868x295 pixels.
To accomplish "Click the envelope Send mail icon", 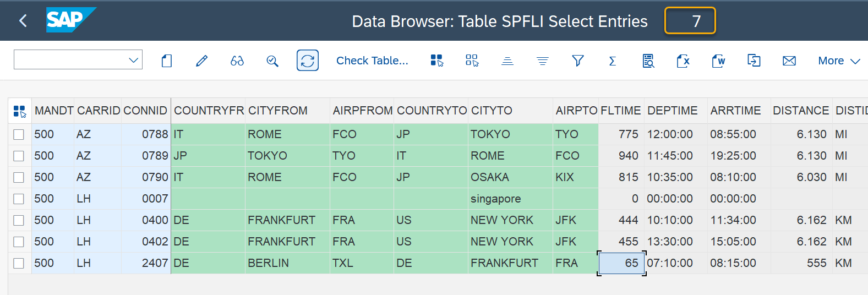I will click(x=789, y=61).
